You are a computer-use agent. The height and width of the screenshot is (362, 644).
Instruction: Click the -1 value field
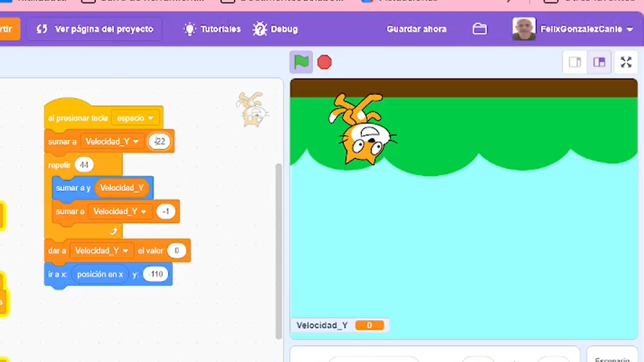pyautogui.click(x=166, y=212)
